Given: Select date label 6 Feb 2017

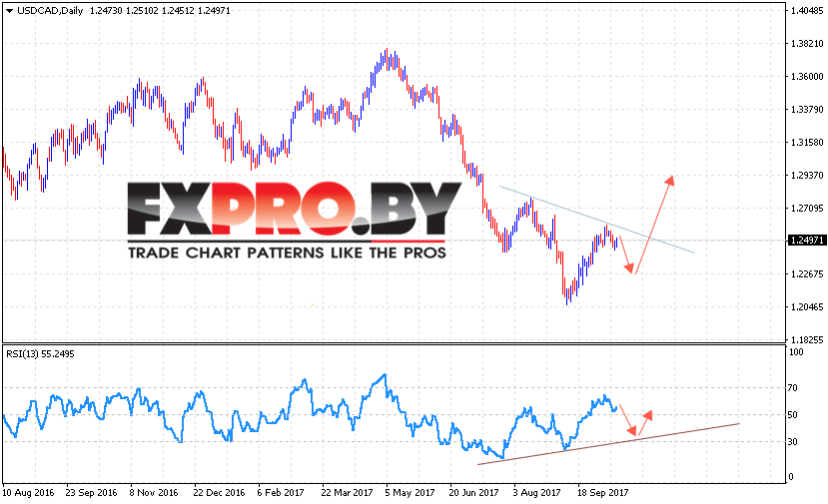Looking at the screenshot, I should click(x=281, y=492).
